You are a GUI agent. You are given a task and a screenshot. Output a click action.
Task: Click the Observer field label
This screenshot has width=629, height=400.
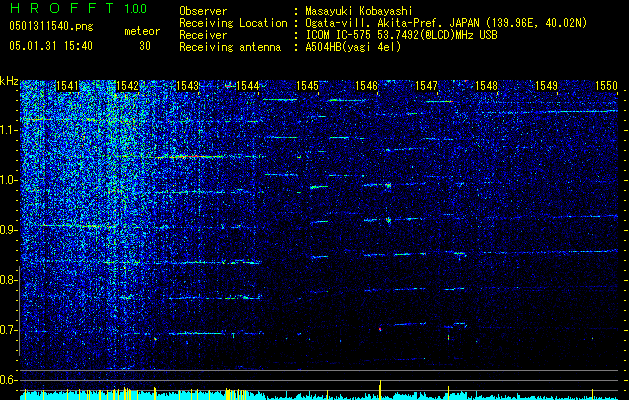pos(203,11)
